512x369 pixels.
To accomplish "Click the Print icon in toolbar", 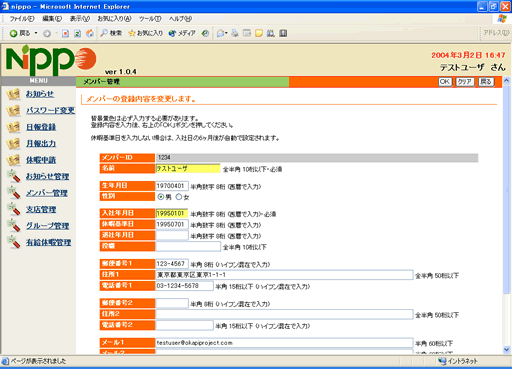I will pyautogui.click(x=235, y=33).
